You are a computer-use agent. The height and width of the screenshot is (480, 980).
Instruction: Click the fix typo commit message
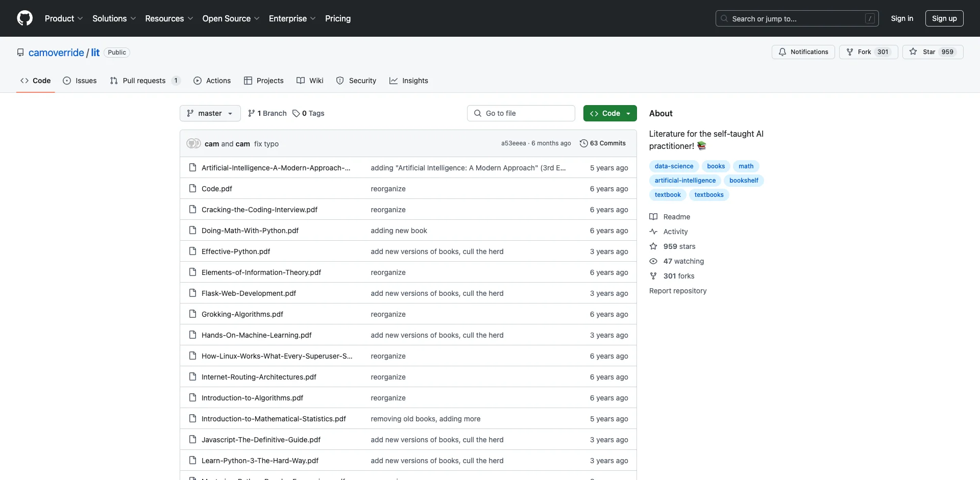pos(266,144)
